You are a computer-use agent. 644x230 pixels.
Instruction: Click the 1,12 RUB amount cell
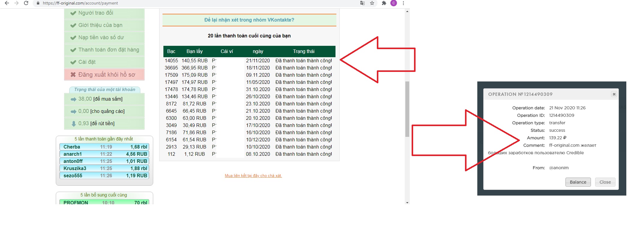tap(195, 154)
